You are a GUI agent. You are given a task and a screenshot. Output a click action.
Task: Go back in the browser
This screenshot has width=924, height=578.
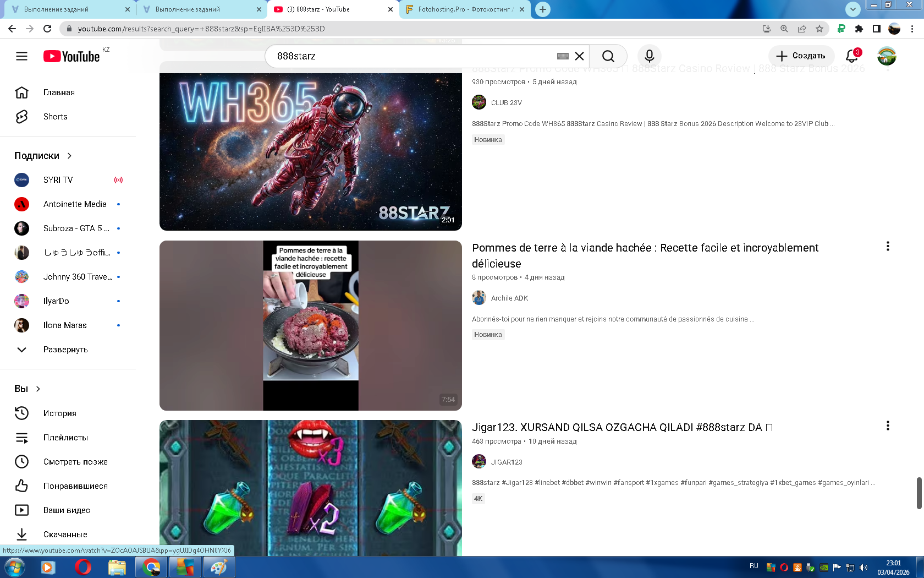coord(12,29)
